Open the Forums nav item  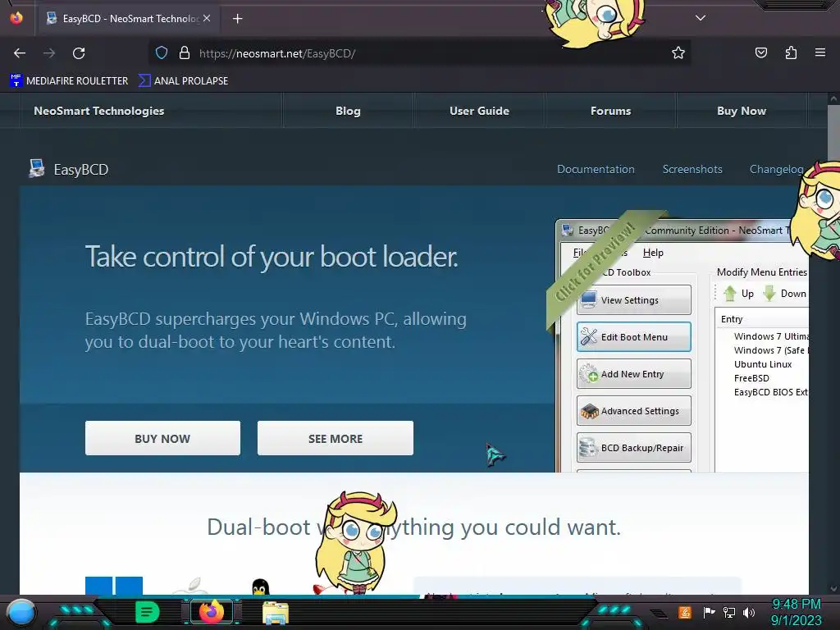610,111
